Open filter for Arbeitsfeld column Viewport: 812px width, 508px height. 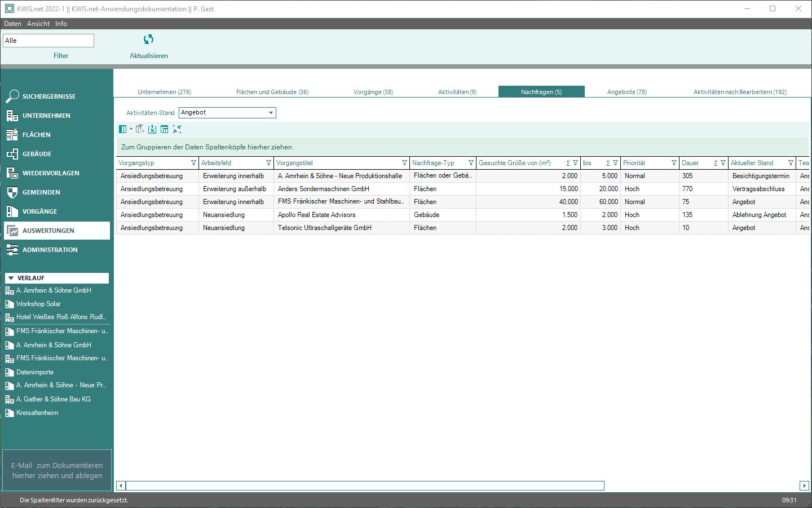[268, 163]
